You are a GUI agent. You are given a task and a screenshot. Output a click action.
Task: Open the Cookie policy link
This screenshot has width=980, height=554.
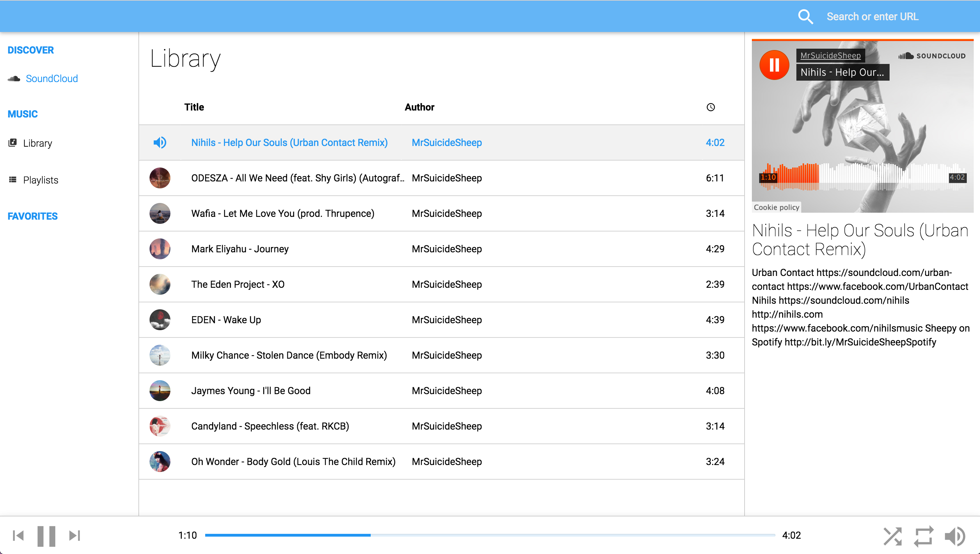(776, 207)
